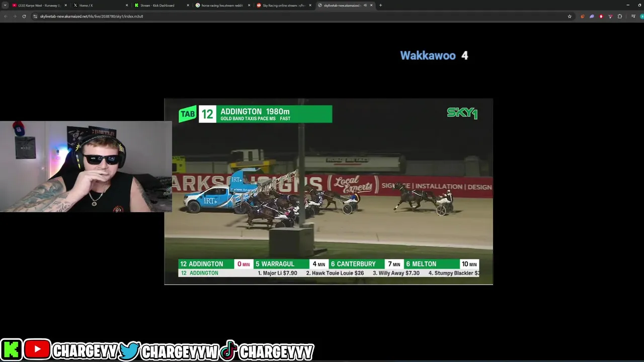Image resolution: width=644 pixels, height=362 pixels.
Task: Go forward to the next page
Action: pos(15,16)
